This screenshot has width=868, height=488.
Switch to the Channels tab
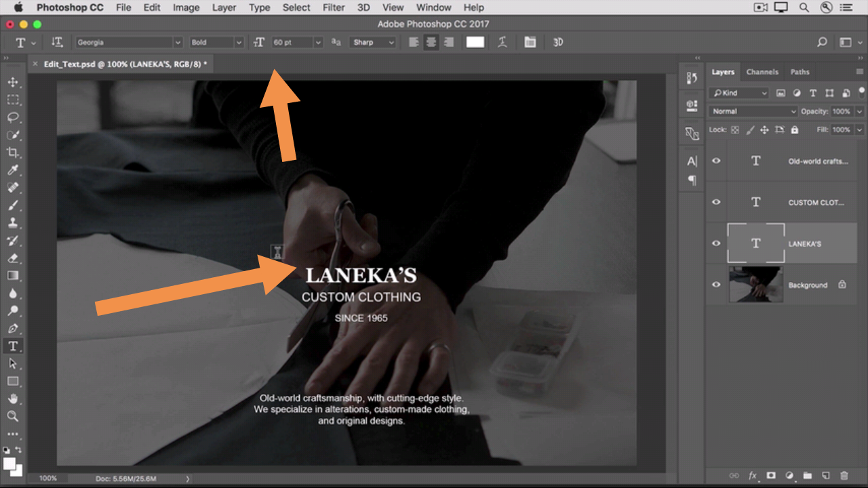pyautogui.click(x=762, y=72)
